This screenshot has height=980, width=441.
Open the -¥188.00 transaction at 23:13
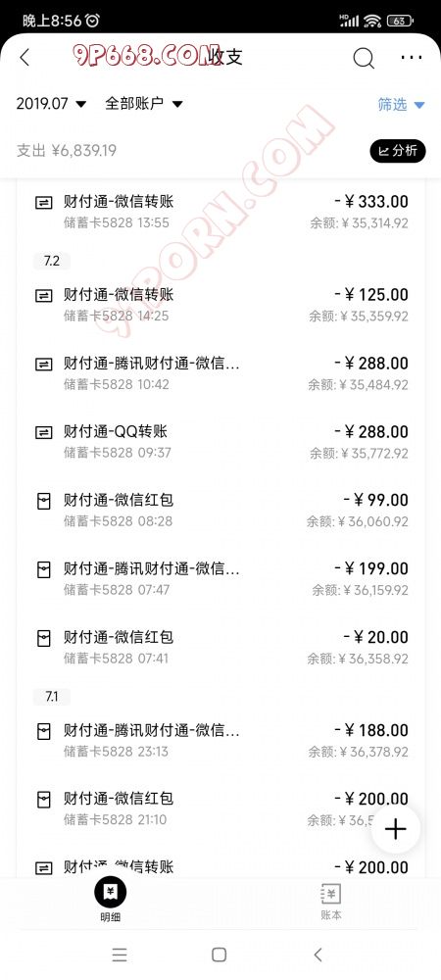click(221, 740)
